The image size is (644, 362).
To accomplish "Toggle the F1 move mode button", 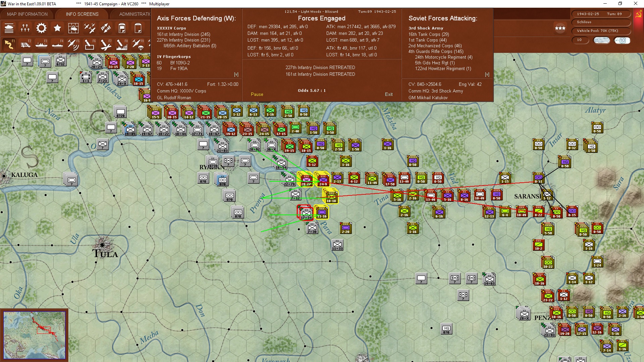I will pyautogui.click(x=9, y=44).
